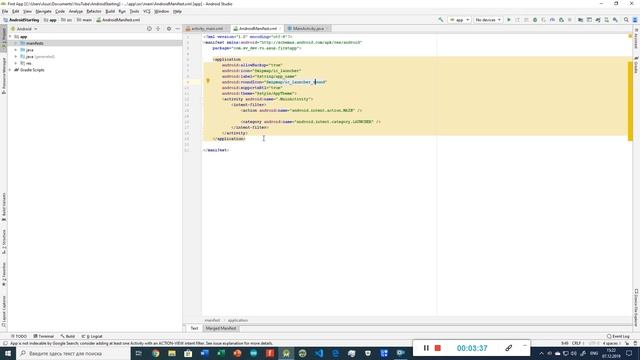This screenshot has width=640, height=360.
Task: Select the AndroidManifest.xml editor tab
Action: pyautogui.click(x=257, y=29)
